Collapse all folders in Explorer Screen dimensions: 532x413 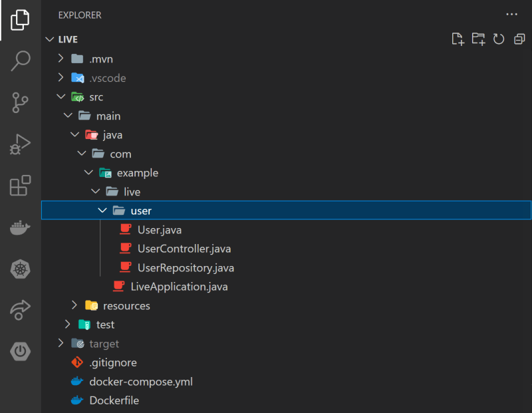(519, 39)
